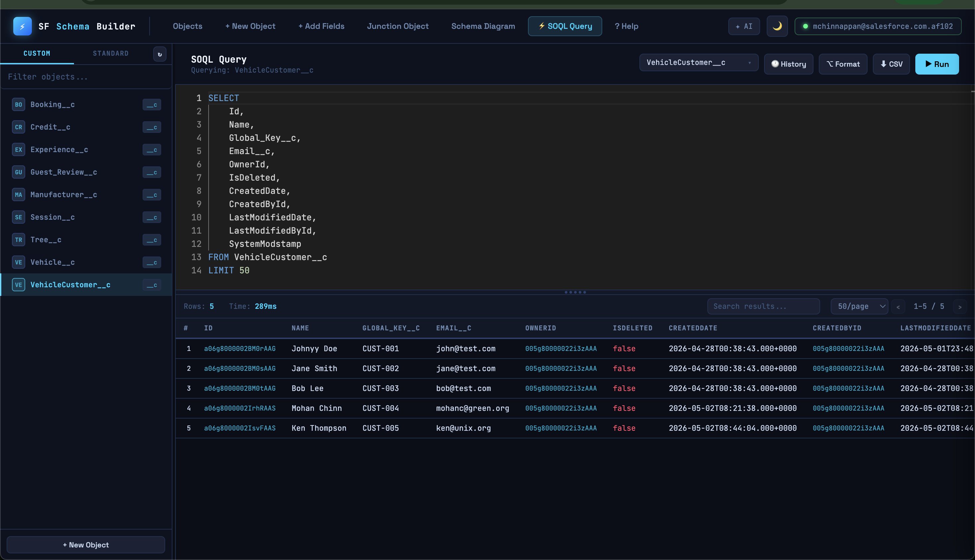Viewport: 975px width, 560px height.
Task: Switch to the Standard objects tab
Action: pyautogui.click(x=111, y=53)
